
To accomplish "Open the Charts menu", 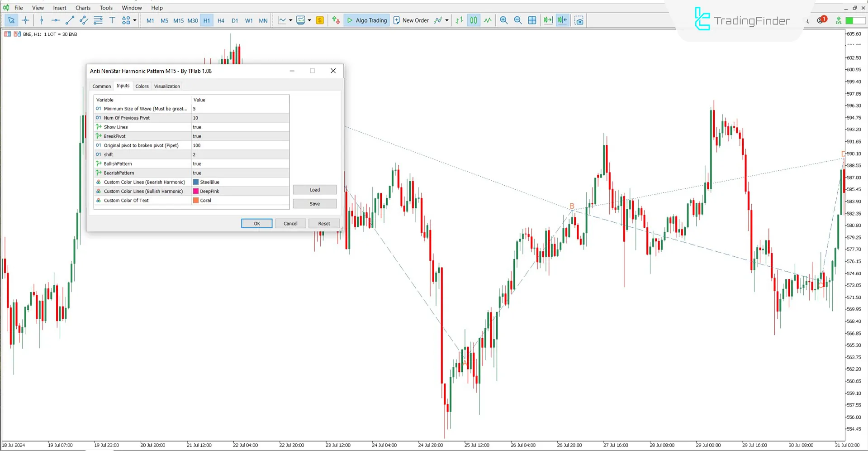I will click(x=83, y=8).
